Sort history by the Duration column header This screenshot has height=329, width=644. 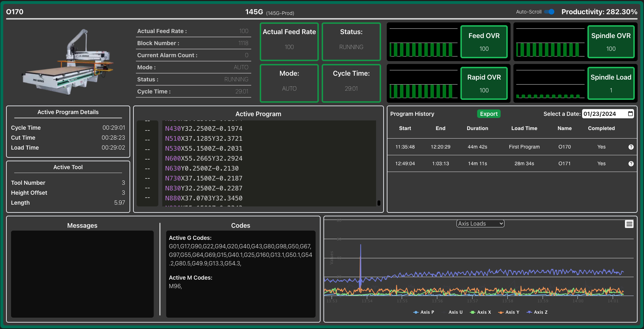pyautogui.click(x=477, y=128)
